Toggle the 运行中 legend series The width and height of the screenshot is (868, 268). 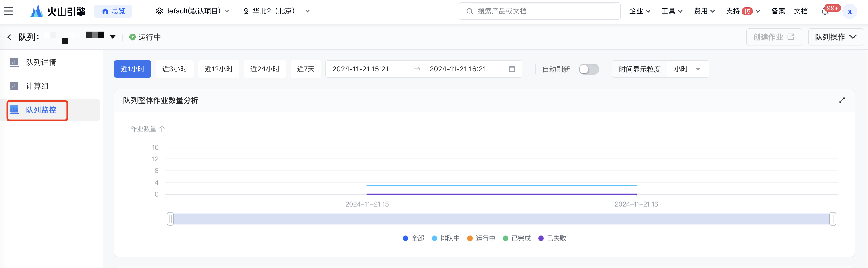pos(481,238)
